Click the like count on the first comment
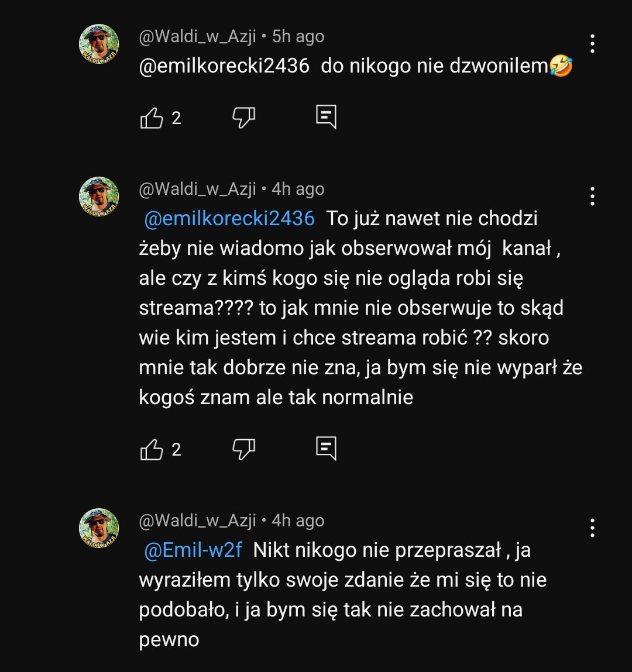Image resolution: width=632 pixels, height=672 pixels. [176, 118]
